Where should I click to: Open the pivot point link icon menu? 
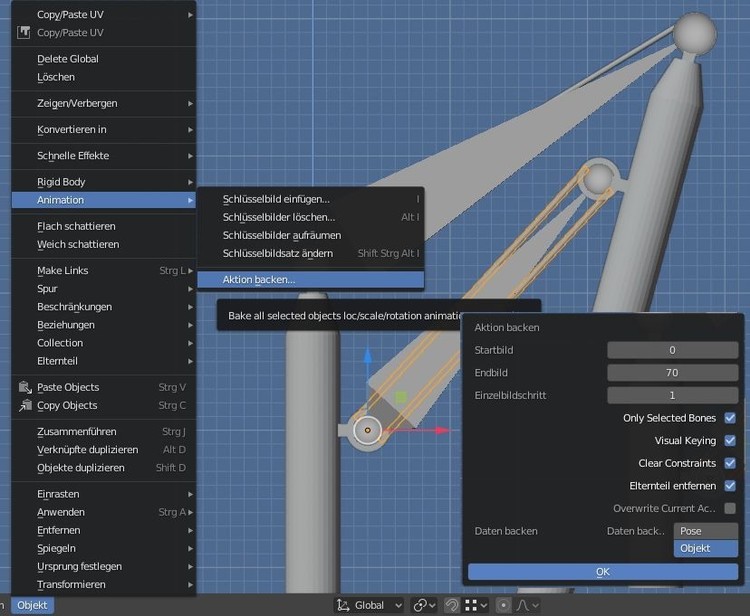click(x=424, y=605)
